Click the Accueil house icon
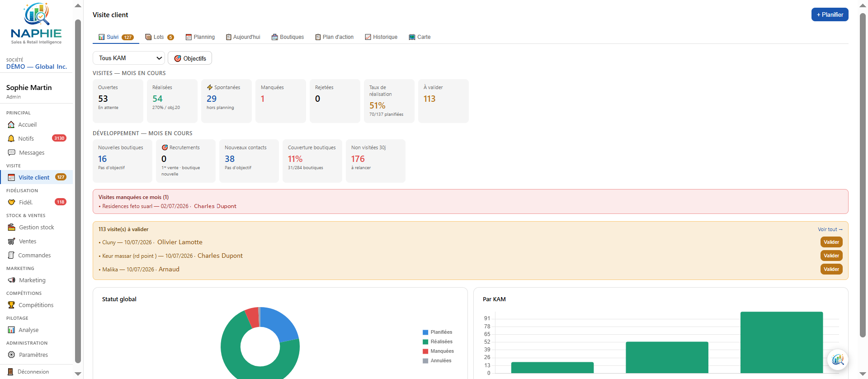The height and width of the screenshot is (379, 868). coord(11,124)
